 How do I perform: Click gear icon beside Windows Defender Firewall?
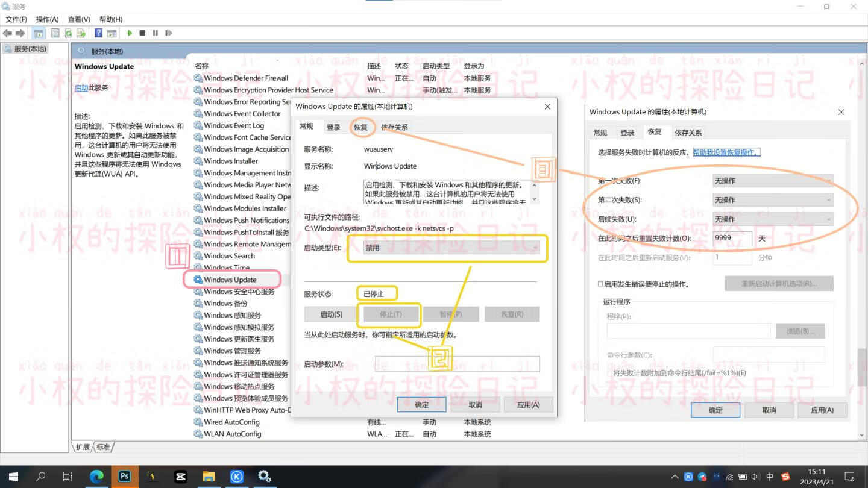tap(198, 78)
